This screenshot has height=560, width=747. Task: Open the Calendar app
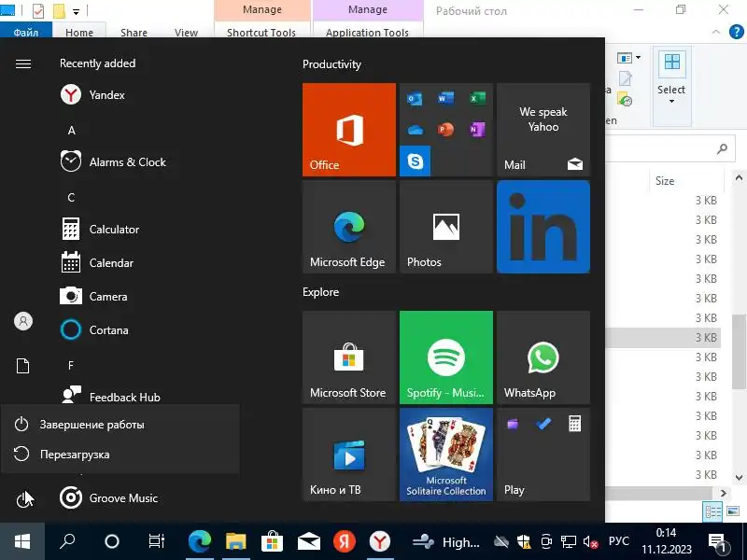pos(97,263)
